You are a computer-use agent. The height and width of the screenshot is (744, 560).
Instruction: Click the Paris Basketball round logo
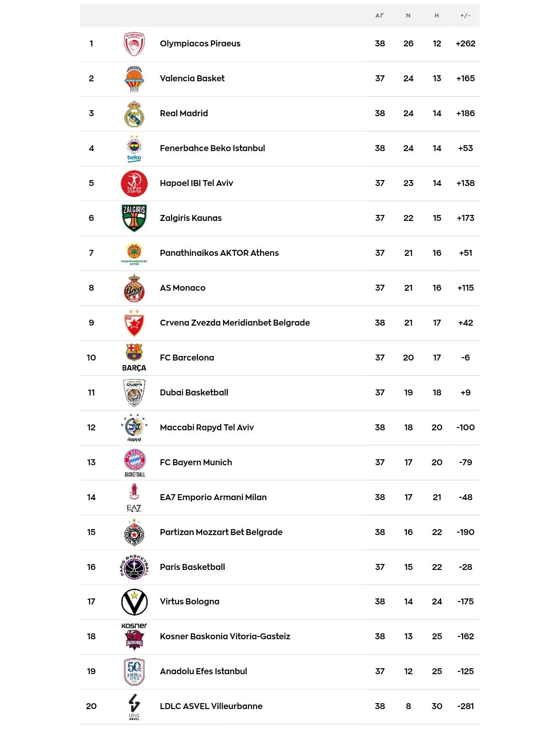coord(134,567)
